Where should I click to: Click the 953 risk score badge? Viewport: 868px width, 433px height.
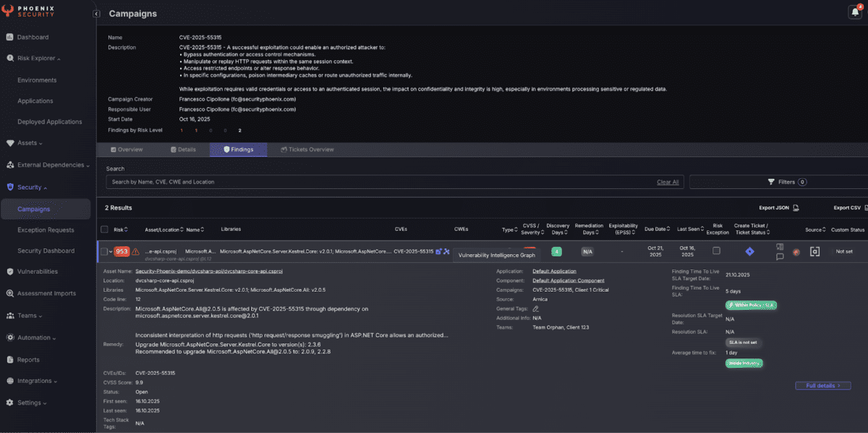click(x=122, y=251)
